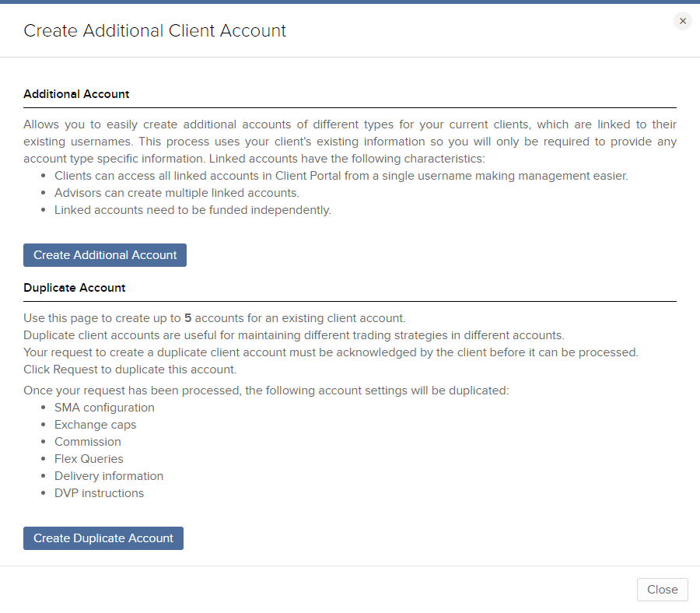
Task: Select the Create Additional Client Account title
Action: (154, 30)
